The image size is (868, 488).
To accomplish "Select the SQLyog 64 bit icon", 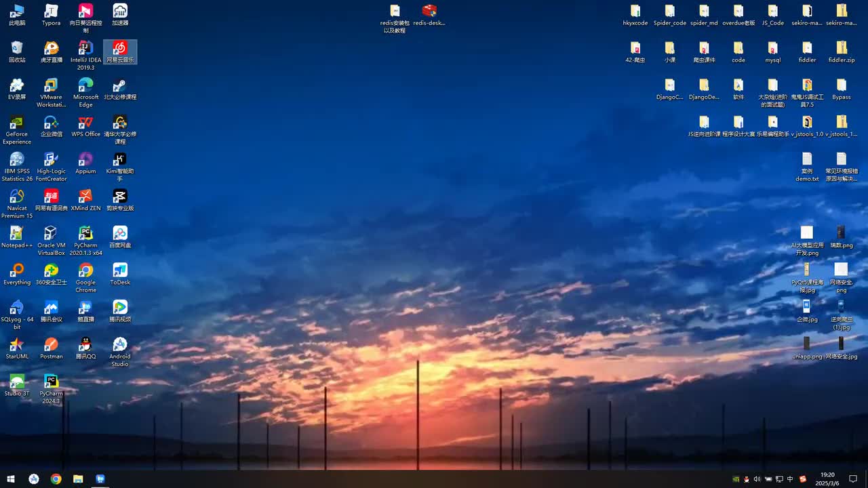I will 17,315.
